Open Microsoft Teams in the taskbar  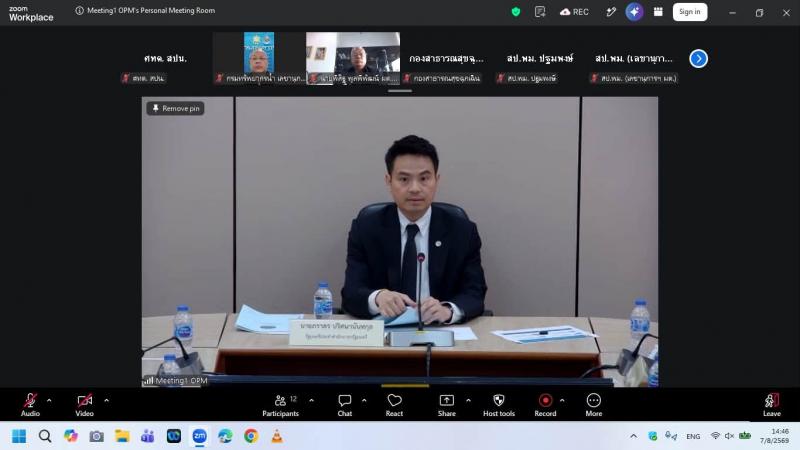[148, 436]
